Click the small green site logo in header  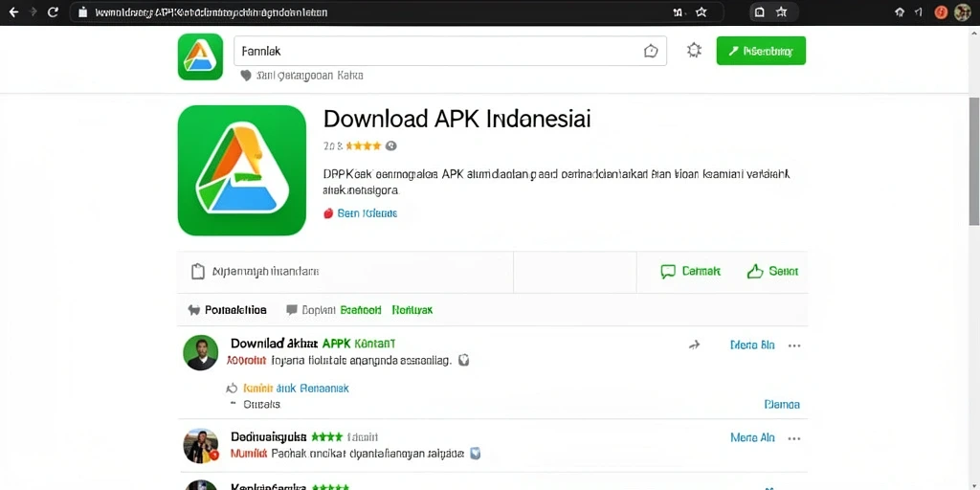pos(200,56)
